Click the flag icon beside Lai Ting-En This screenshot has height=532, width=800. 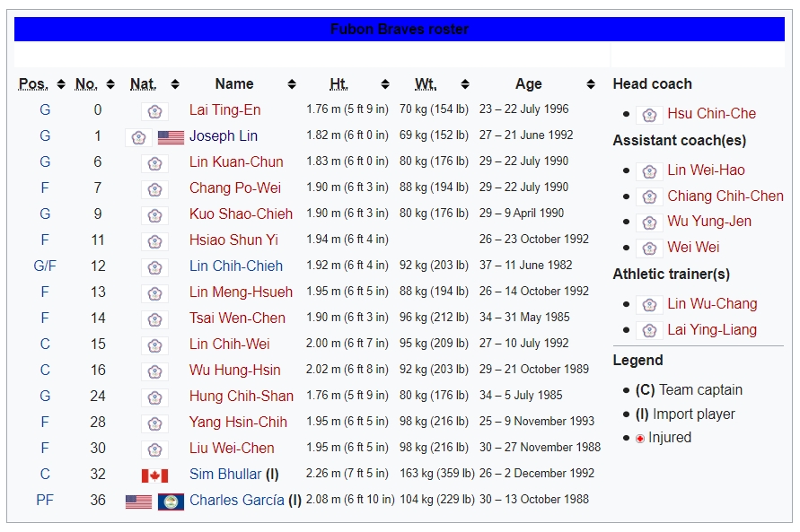tap(154, 111)
